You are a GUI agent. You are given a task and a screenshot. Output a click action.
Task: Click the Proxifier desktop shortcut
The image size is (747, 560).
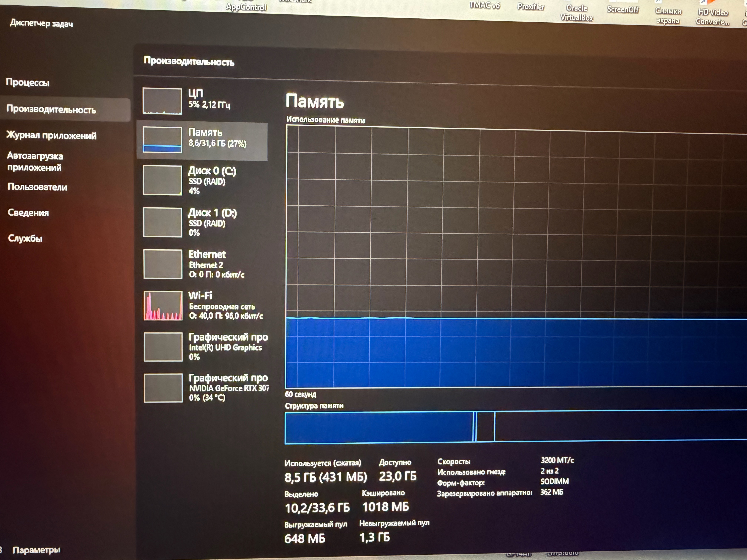(531, 6)
